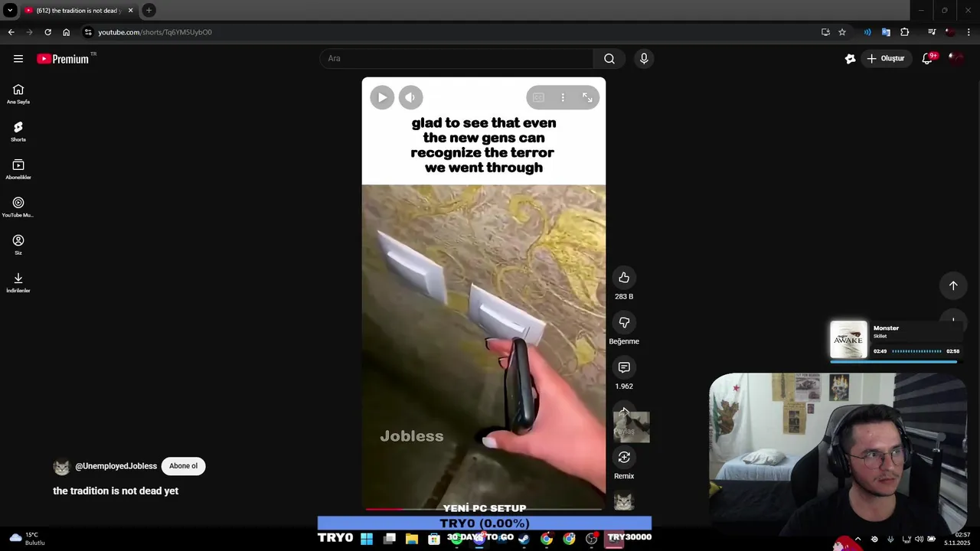Screen dimensions: 980x551
Task: Open the Siz (You) page
Action: tap(18, 245)
